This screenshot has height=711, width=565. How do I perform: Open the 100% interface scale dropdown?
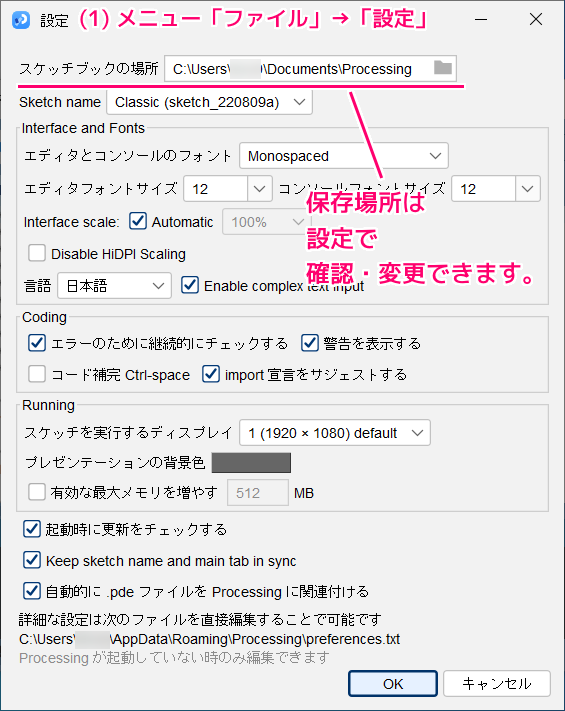pyautogui.click(x=267, y=222)
